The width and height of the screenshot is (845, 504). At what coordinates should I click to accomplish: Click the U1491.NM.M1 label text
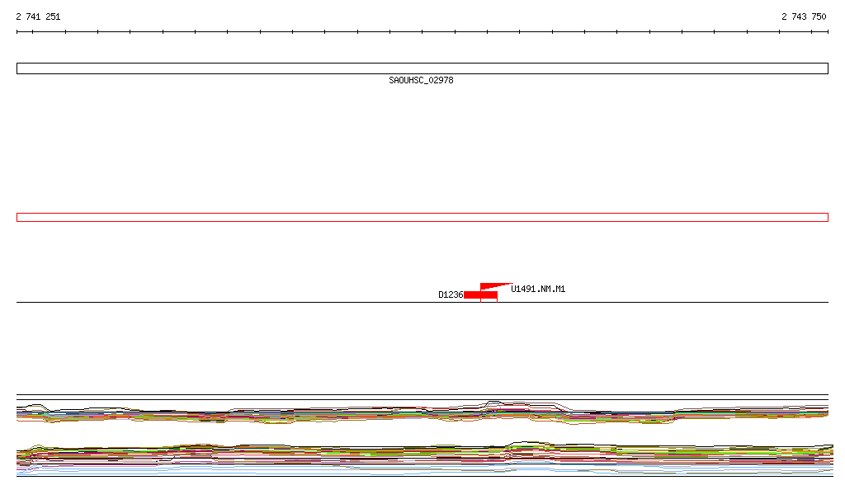(538, 290)
